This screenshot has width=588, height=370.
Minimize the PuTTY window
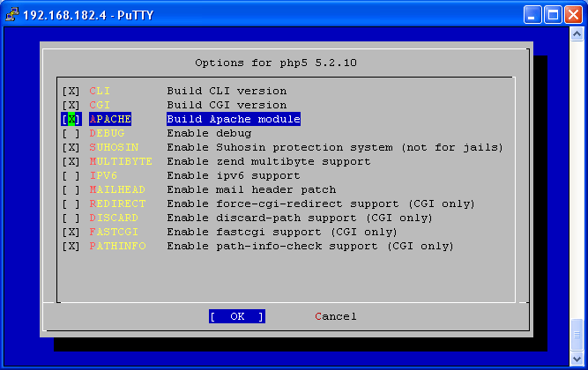(532, 15)
